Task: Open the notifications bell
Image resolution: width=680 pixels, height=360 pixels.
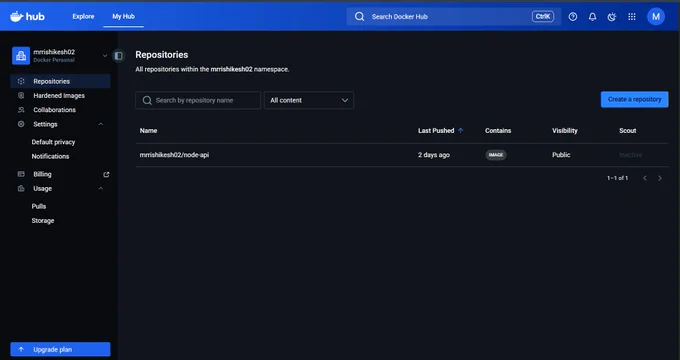Action: (x=592, y=16)
